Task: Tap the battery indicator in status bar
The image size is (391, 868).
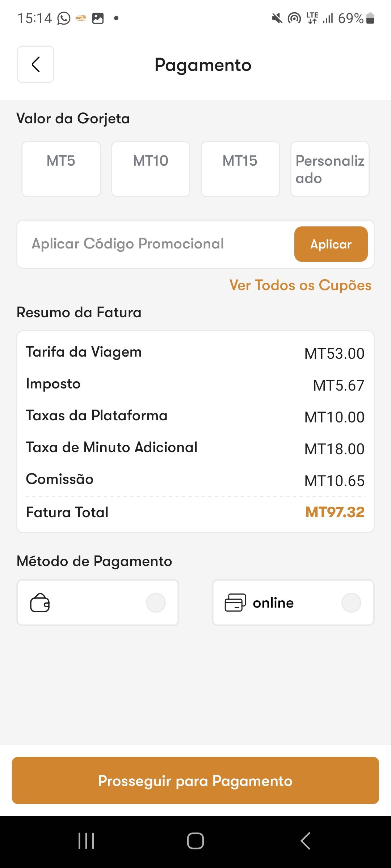Action: click(x=370, y=18)
